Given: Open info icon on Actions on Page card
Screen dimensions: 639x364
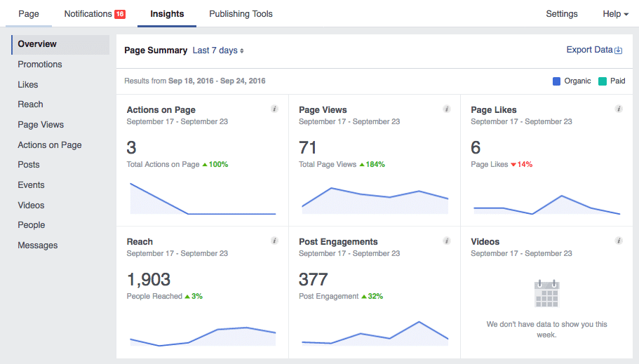Looking at the screenshot, I should tap(275, 109).
